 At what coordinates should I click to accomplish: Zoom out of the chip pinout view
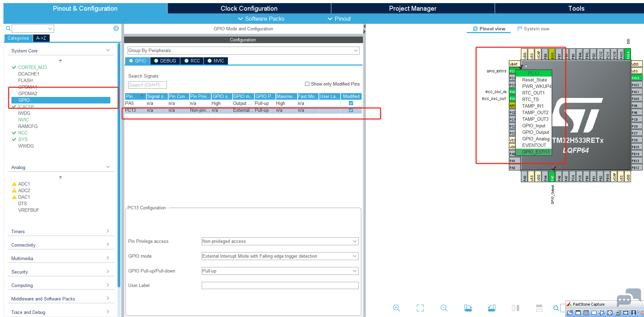click(x=444, y=308)
